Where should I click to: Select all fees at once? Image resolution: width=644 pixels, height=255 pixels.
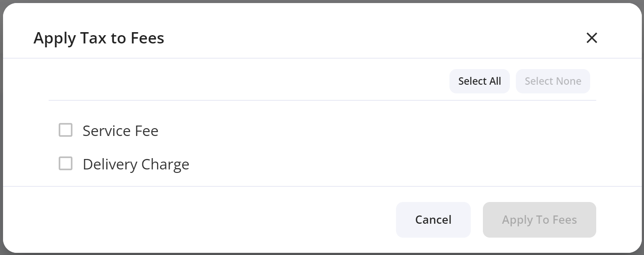[479, 81]
